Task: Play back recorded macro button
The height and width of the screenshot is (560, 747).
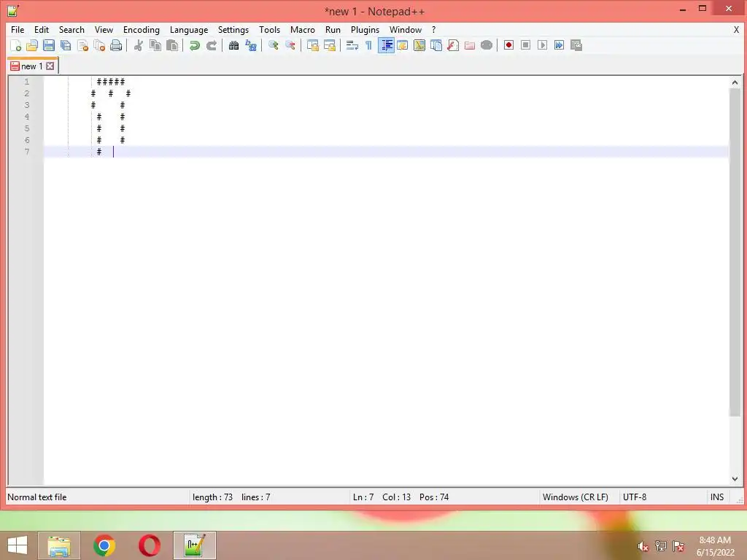Action: pyautogui.click(x=542, y=45)
